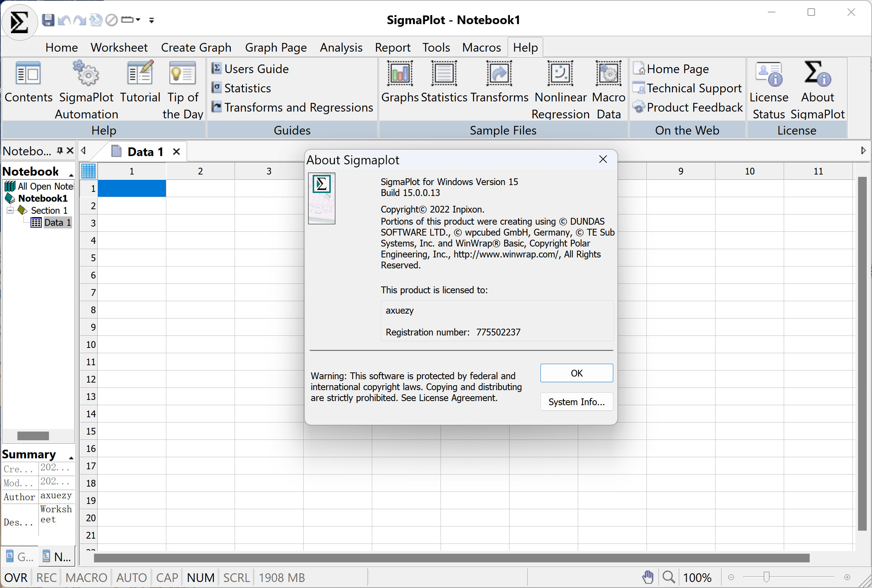Viewport: 872px width, 588px height.
Task: Select Notebook1 in the tree
Action: (x=37, y=198)
